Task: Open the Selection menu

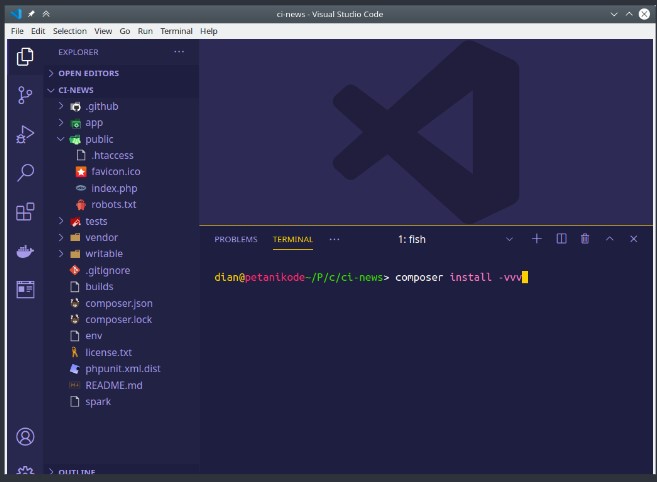Action: point(70,31)
